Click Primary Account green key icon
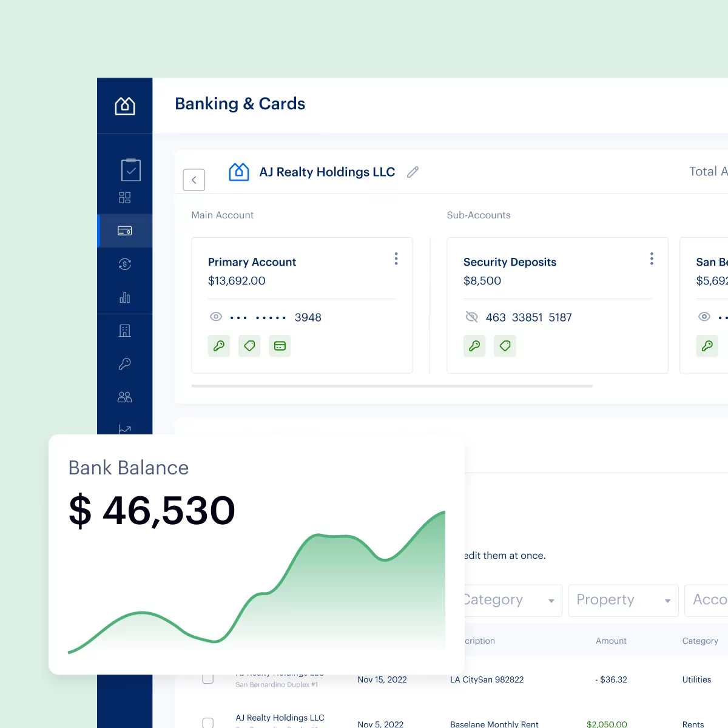Screen dimensions: 728x728 (219, 346)
